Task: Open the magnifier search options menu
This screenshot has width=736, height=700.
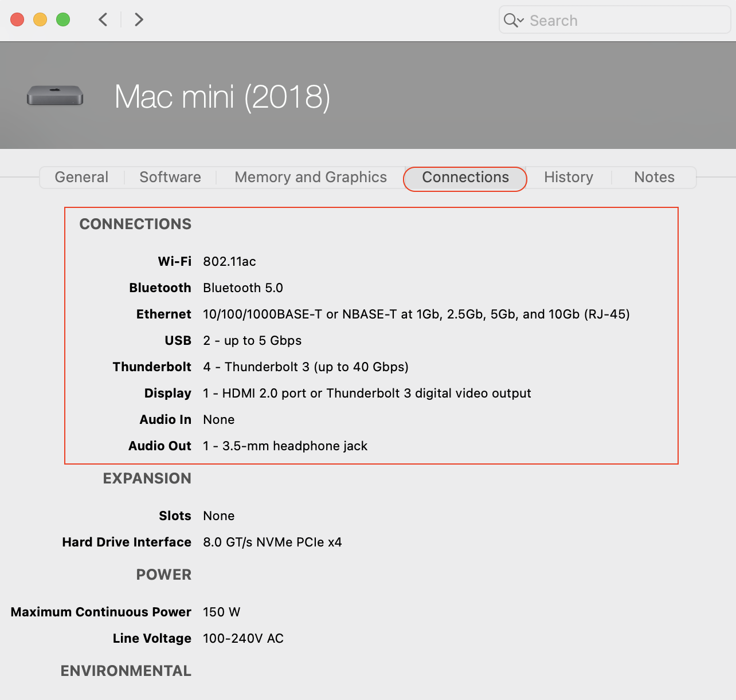Action: 514,21
